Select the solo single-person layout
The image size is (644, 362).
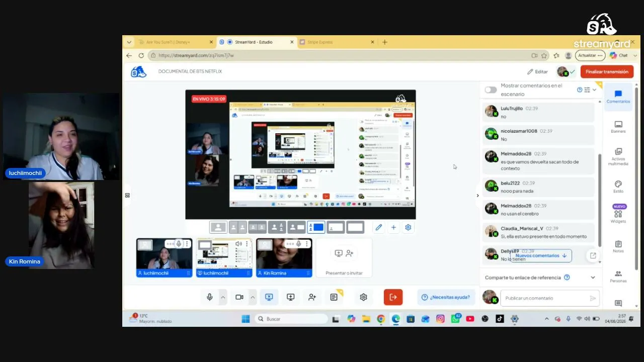click(218, 227)
